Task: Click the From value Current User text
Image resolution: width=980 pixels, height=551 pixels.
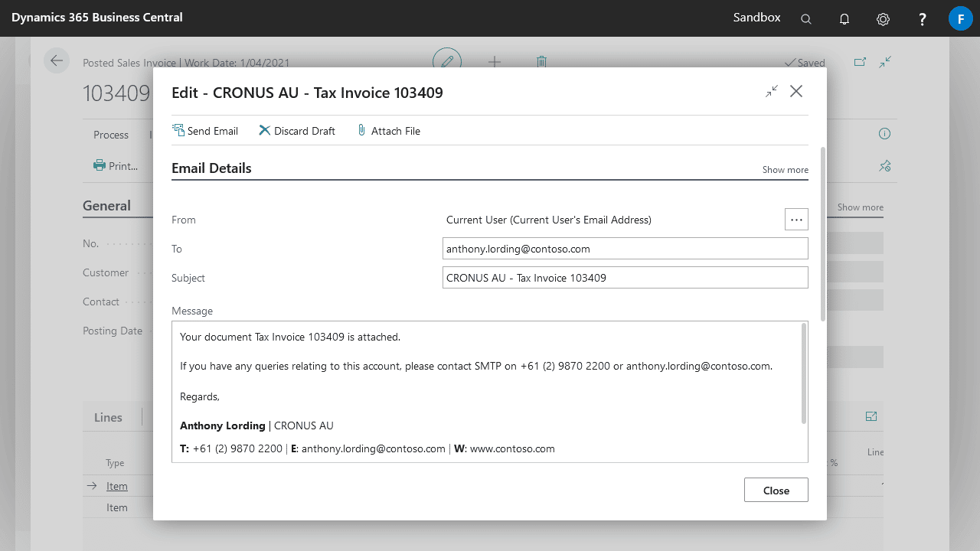Action: click(549, 220)
